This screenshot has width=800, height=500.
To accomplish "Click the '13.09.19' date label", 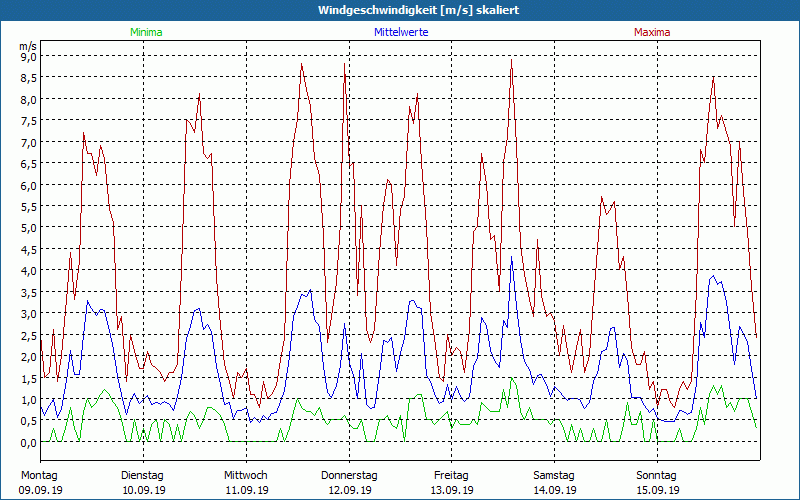I will click(453, 490).
